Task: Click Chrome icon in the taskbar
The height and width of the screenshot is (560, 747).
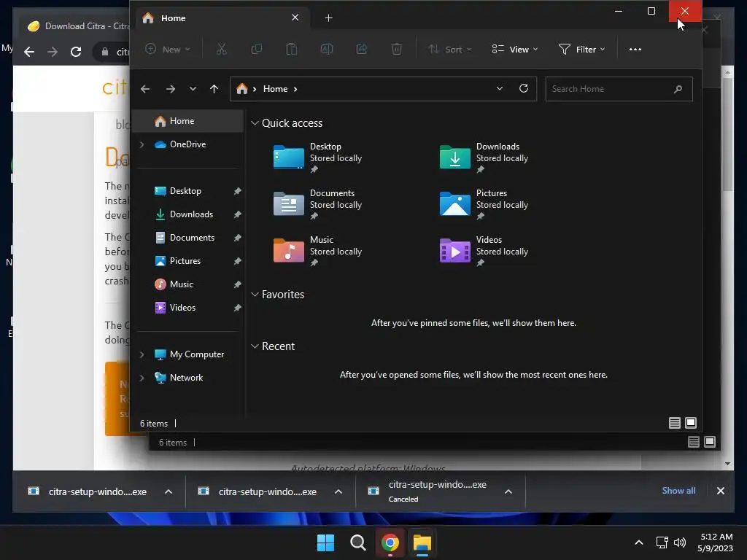Action: pyautogui.click(x=390, y=542)
